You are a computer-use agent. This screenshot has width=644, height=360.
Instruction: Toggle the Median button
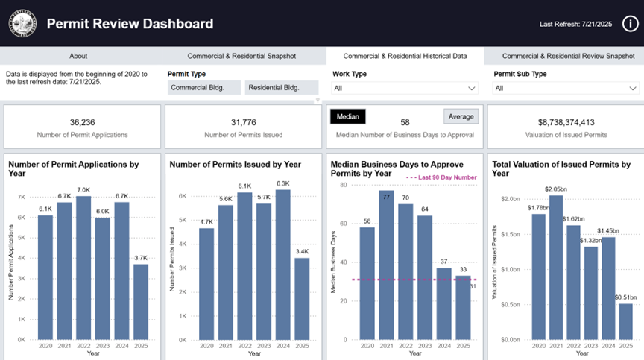click(x=347, y=116)
